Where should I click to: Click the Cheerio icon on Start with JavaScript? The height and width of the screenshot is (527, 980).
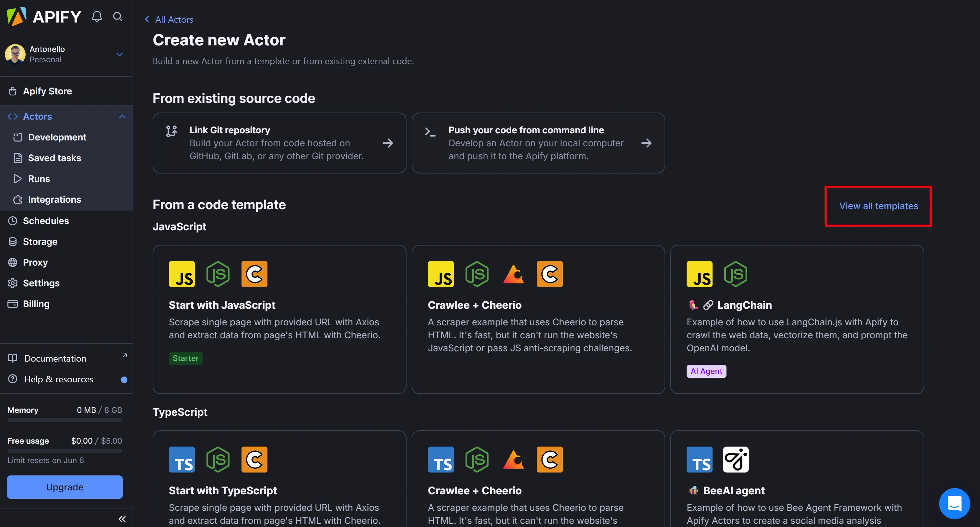[254, 274]
